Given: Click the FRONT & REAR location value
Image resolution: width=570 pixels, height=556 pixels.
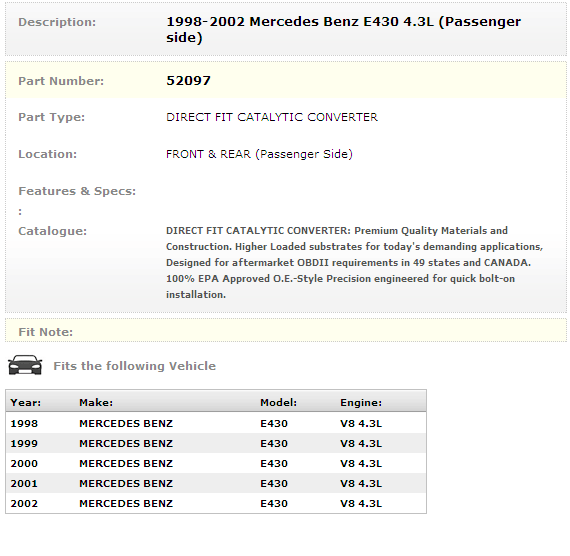Looking at the screenshot, I should pyautogui.click(x=259, y=154).
